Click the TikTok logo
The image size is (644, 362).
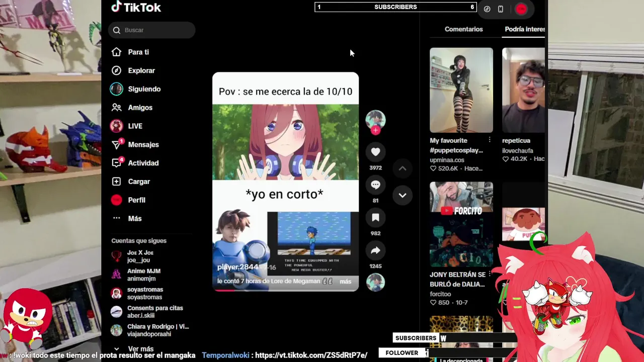point(136,7)
